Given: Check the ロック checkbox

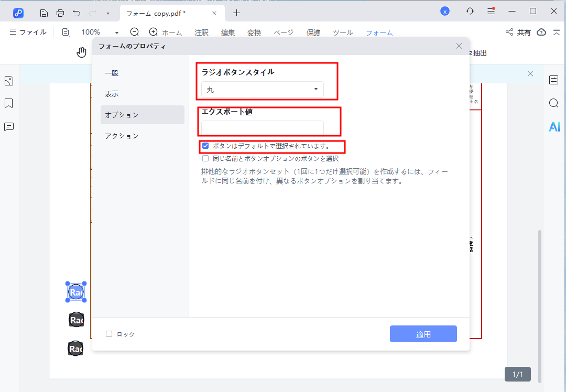Looking at the screenshot, I should (110, 334).
